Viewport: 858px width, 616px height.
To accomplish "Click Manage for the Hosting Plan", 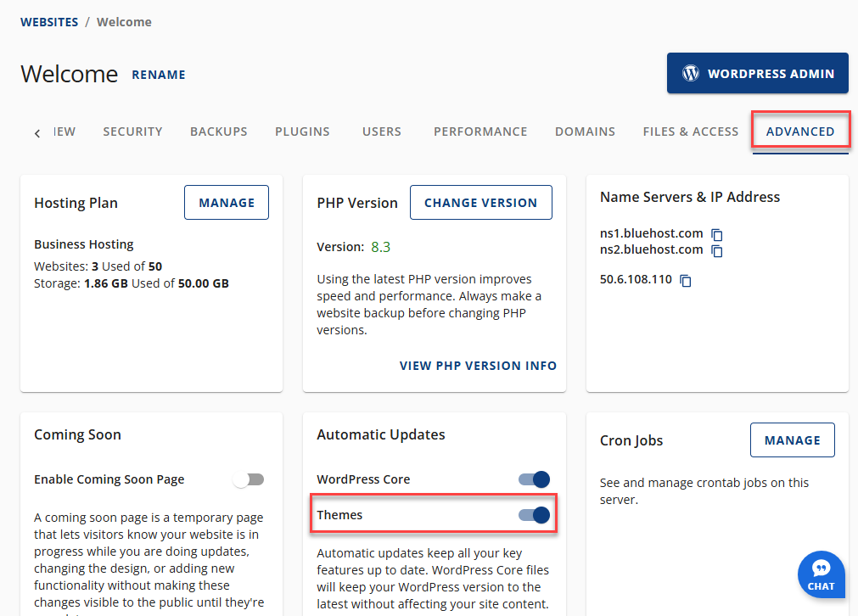I will coord(226,202).
